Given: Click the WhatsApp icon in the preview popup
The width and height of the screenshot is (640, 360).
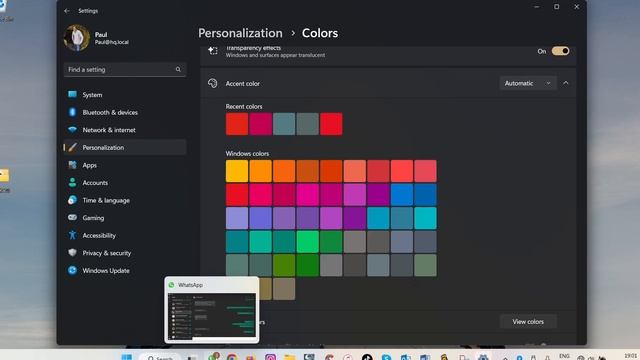Looking at the screenshot, I should click(x=171, y=285).
